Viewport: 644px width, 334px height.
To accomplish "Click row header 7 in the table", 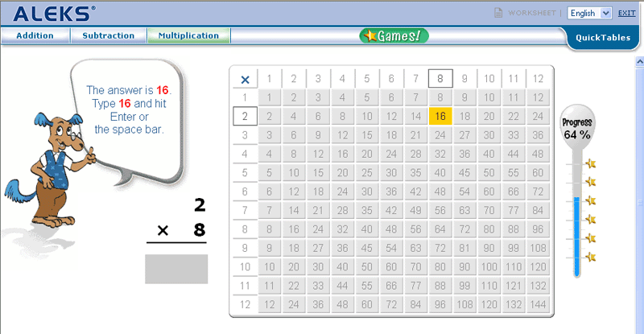I will pos(245,210).
